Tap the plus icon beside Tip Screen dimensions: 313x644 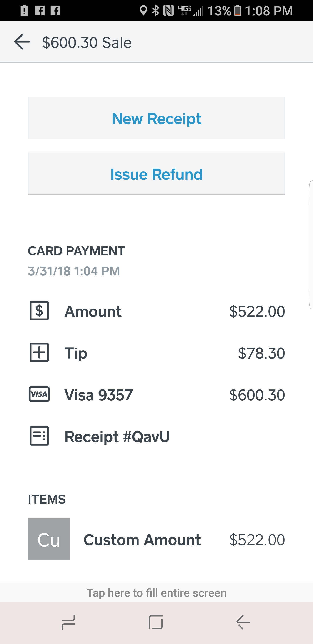click(x=39, y=353)
